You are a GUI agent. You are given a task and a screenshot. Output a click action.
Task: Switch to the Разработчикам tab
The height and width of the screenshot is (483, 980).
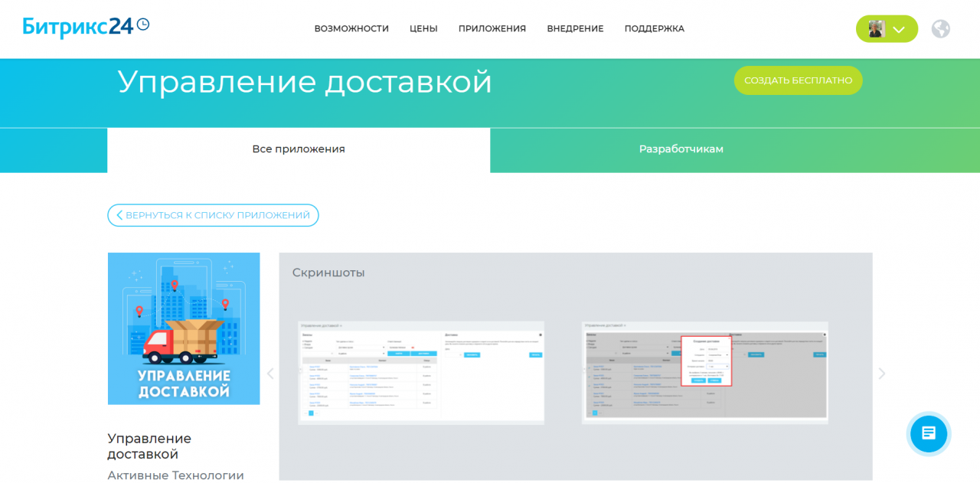681,149
